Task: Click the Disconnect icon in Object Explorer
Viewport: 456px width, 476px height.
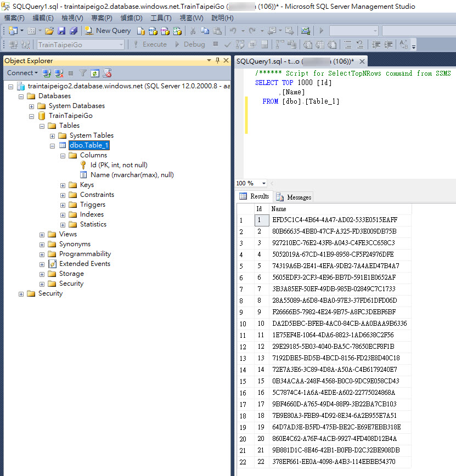Action: (x=59, y=73)
